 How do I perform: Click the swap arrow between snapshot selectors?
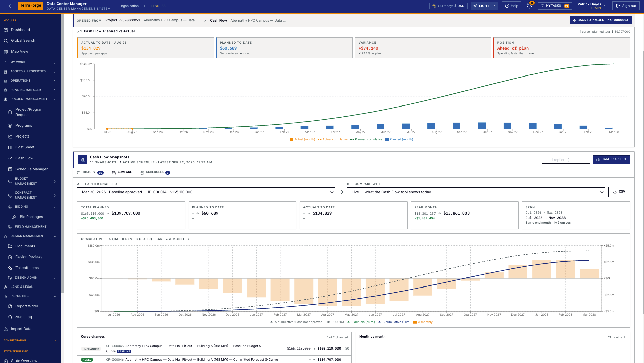[x=341, y=192]
